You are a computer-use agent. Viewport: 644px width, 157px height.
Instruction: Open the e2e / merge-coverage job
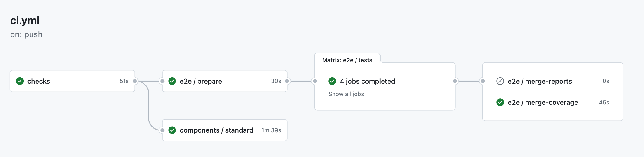(543, 102)
